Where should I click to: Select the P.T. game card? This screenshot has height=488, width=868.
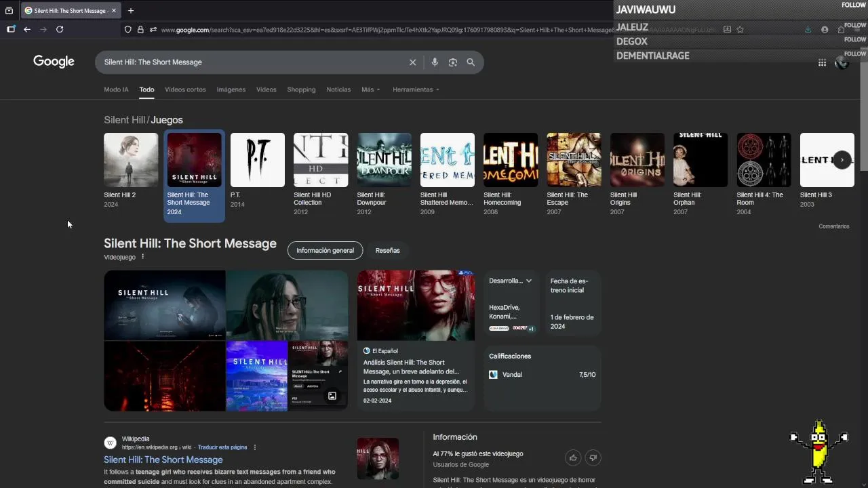(x=258, y=170)
